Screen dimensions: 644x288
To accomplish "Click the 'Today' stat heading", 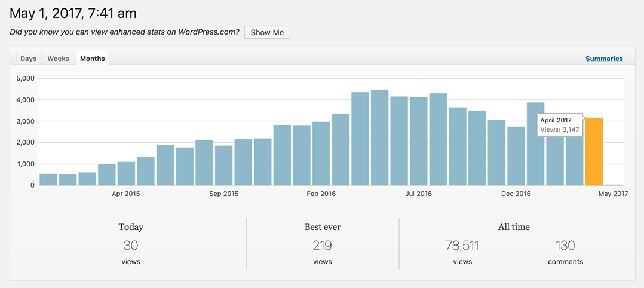I will [131, 227].
